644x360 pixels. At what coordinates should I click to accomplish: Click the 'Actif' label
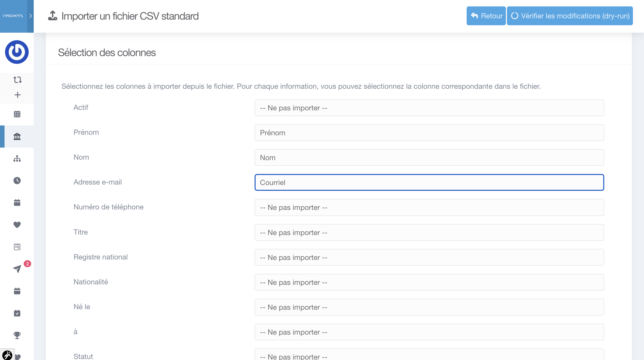pos(81,107)
